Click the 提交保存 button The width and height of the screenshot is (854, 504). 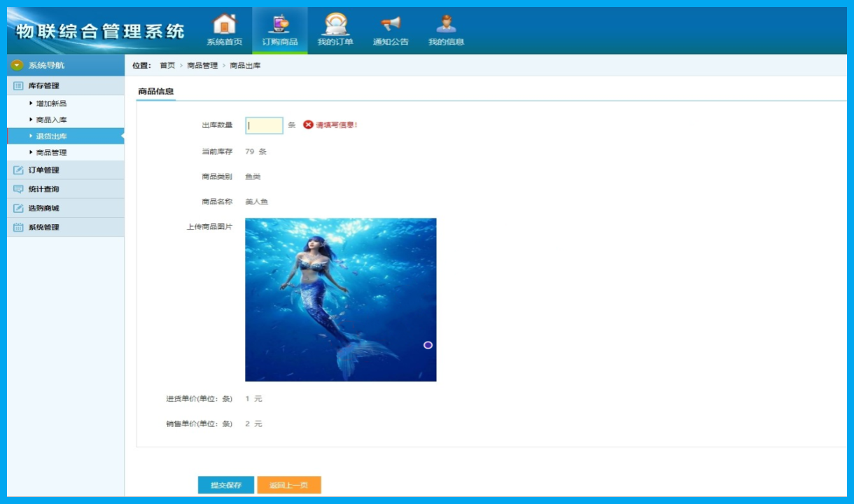(225, 485)
